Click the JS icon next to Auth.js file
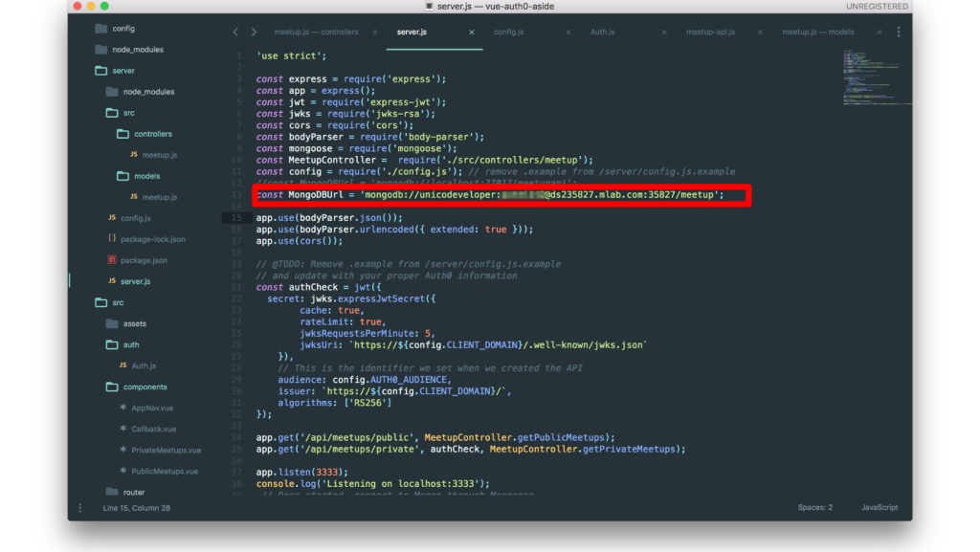Image resolution: width=980 pixels, height=552 pixels. click(124, 364)
